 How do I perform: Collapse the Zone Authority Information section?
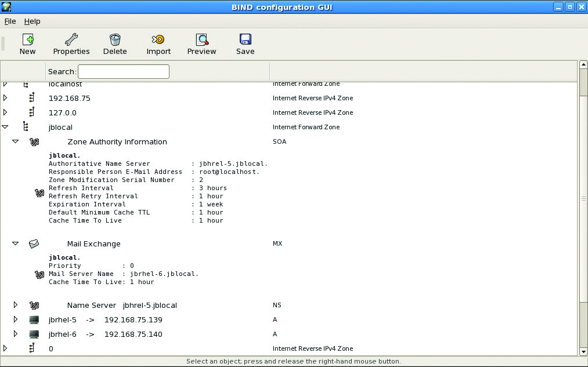[x=16, y=141]
